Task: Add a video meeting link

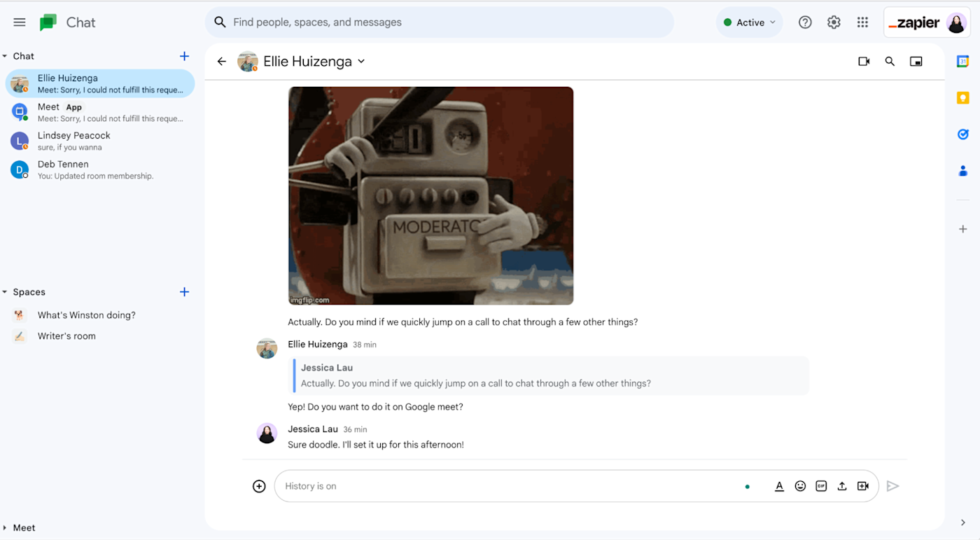Action: [863, 486]
